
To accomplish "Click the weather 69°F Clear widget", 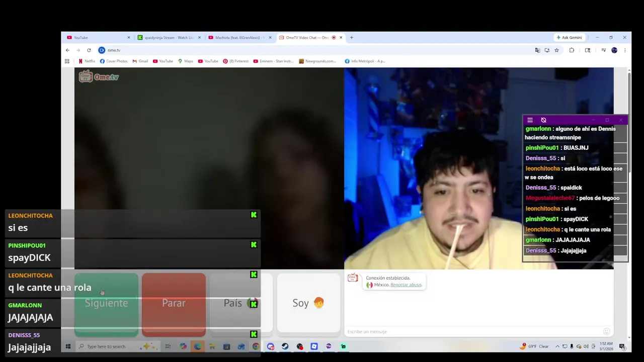I will pyautogui.click(x=535, y=346).
